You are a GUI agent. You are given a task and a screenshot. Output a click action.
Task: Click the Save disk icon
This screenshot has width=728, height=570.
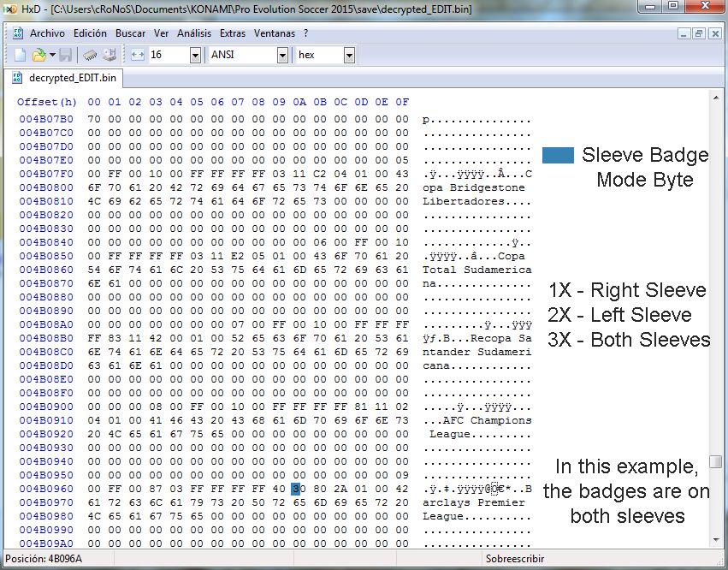point(66,55)
